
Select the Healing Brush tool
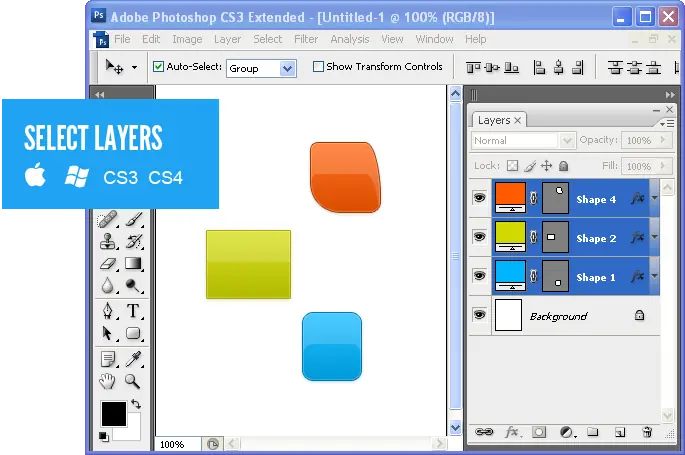(x=107, y=219)
